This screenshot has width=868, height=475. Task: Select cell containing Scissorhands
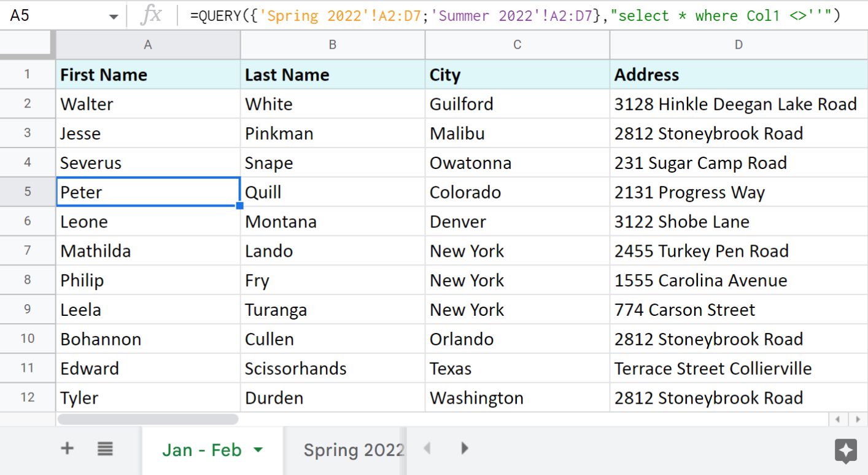point(332,369)
